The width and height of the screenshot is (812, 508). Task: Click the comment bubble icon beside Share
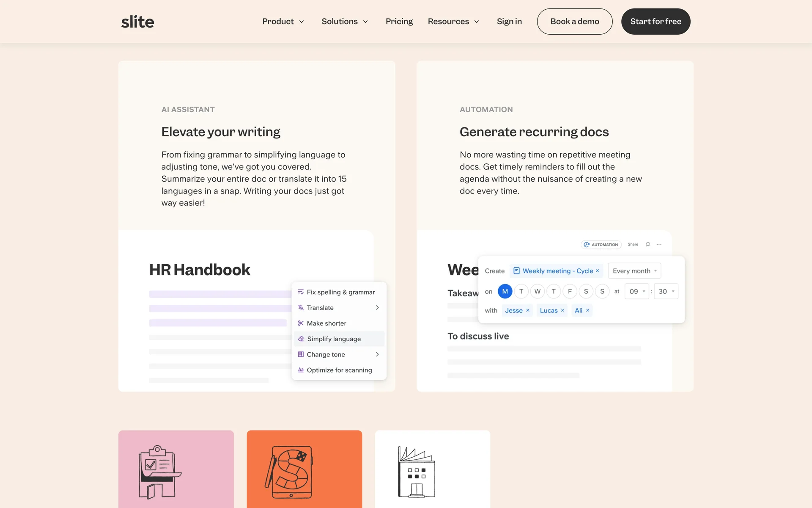[647, 244]
